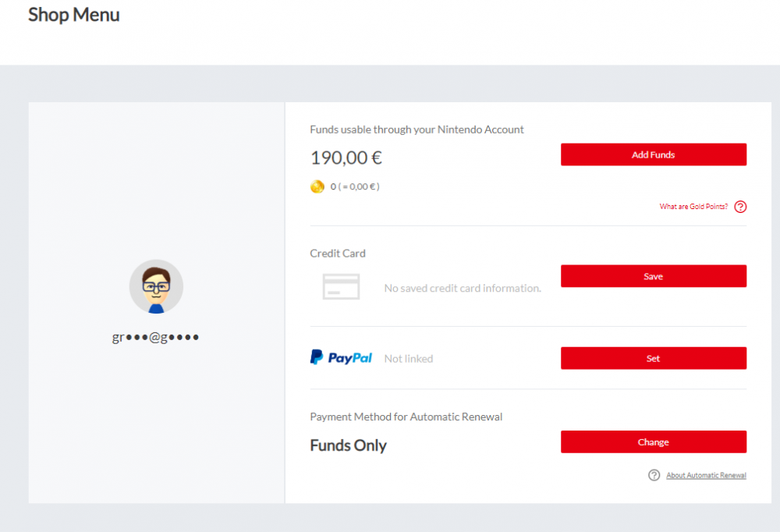Viewport: 780px width, 532px height.
Task: Click the Mii avatar profile picture
Action: [156, 286]
